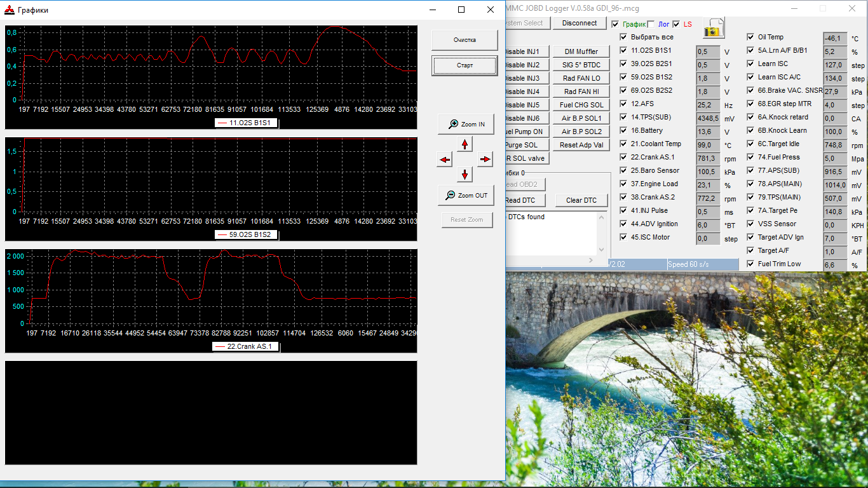Click Zoom IN magnifier button
Screen dimensions: 868x488
click(x=466, y=124)
